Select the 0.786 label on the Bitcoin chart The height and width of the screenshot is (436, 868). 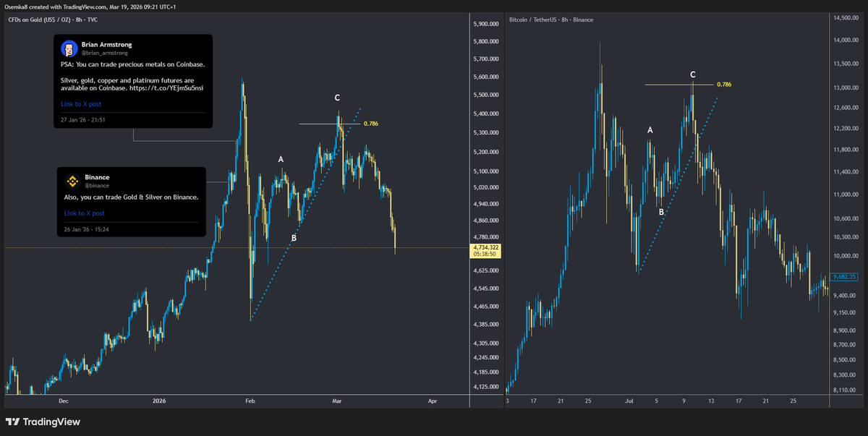[724, 85]
